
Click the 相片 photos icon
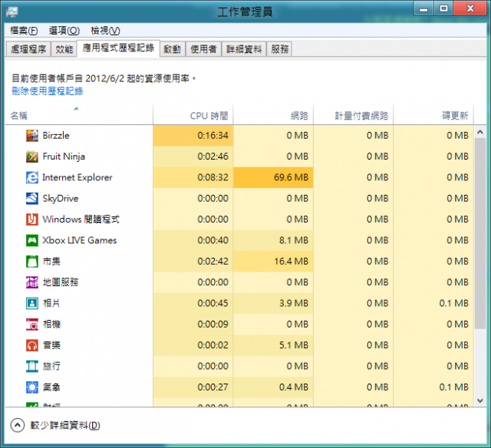coord(32,303)
